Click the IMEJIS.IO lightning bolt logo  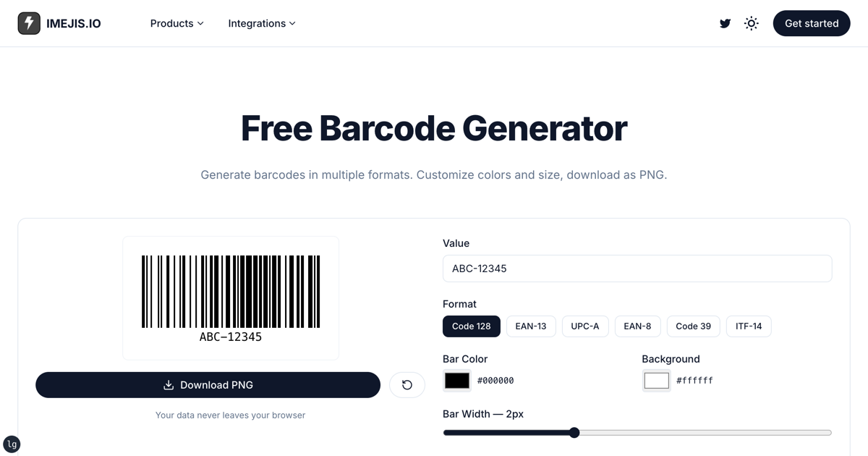(29, 22)
